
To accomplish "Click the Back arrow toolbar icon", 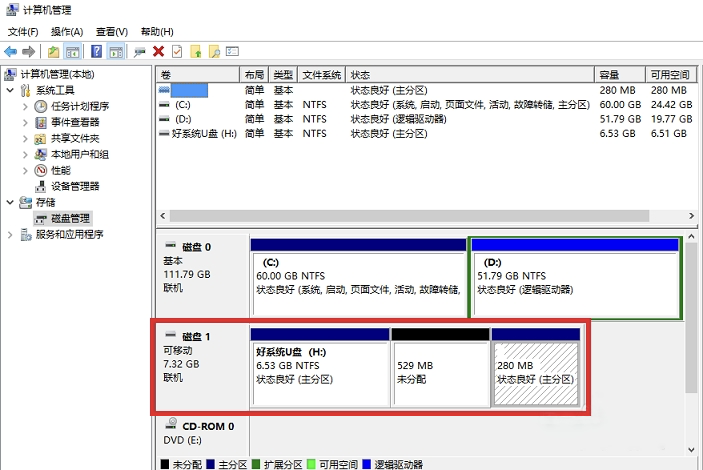I will tap(10, 52).
